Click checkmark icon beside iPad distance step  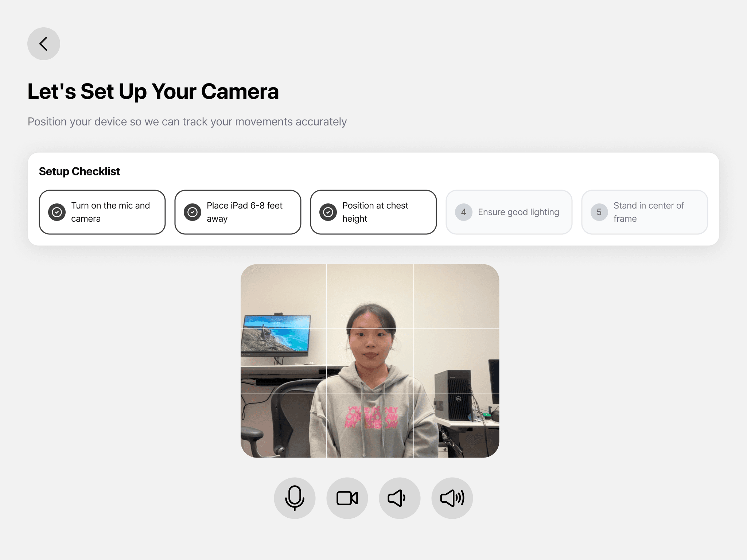click(x=192, y=212)
